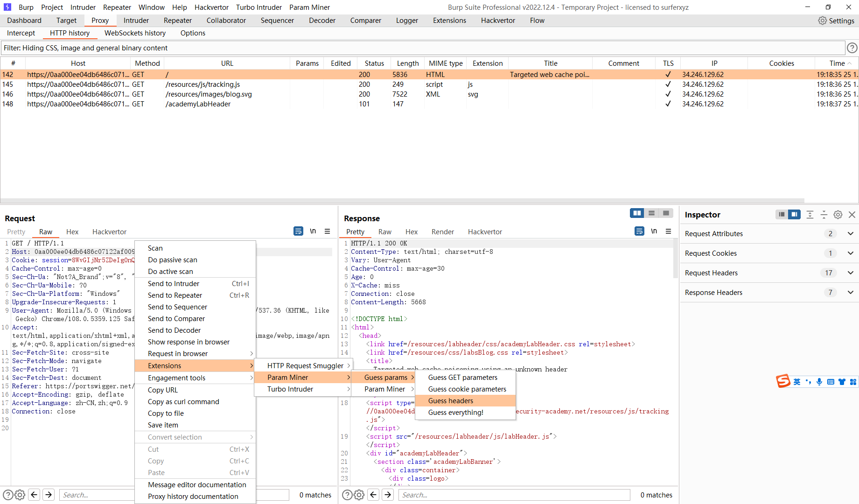This screenshot has height=504, width=859.
Task: Select side-by-side layout view icon
Action: pyautogui.click(x=637, y=213)
